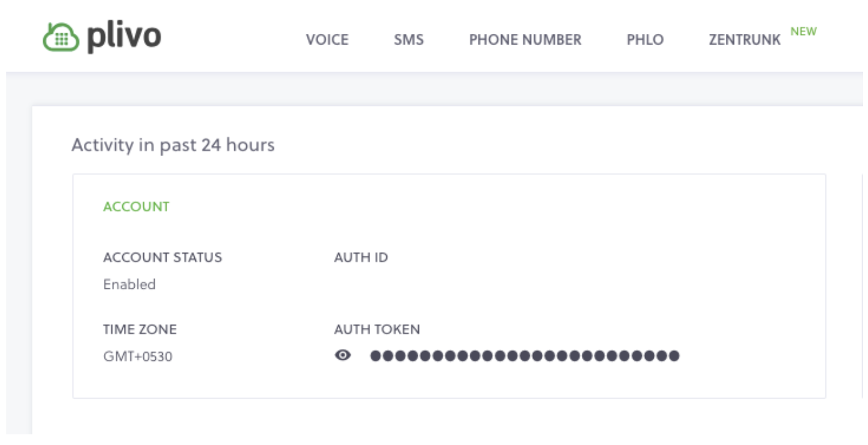Image resolution: width=868 pixels, height=445 pixels.
Task: Click the AUTH ID label
Action: [361, 257]
